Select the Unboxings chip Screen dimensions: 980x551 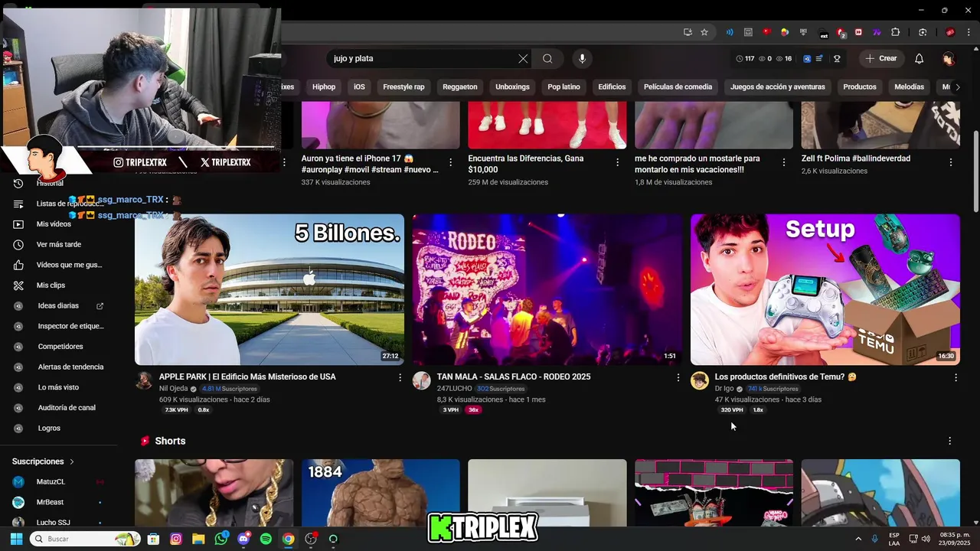[512, 87]
